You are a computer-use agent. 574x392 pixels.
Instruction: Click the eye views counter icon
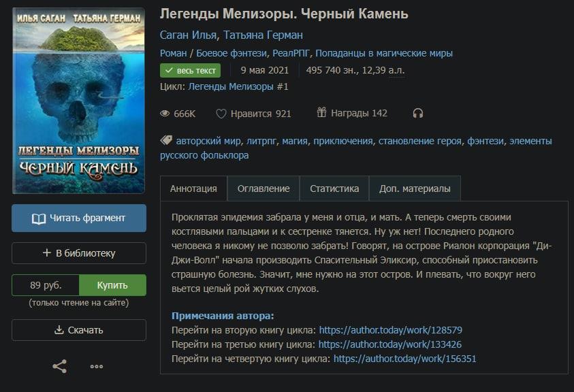[165, 114]
